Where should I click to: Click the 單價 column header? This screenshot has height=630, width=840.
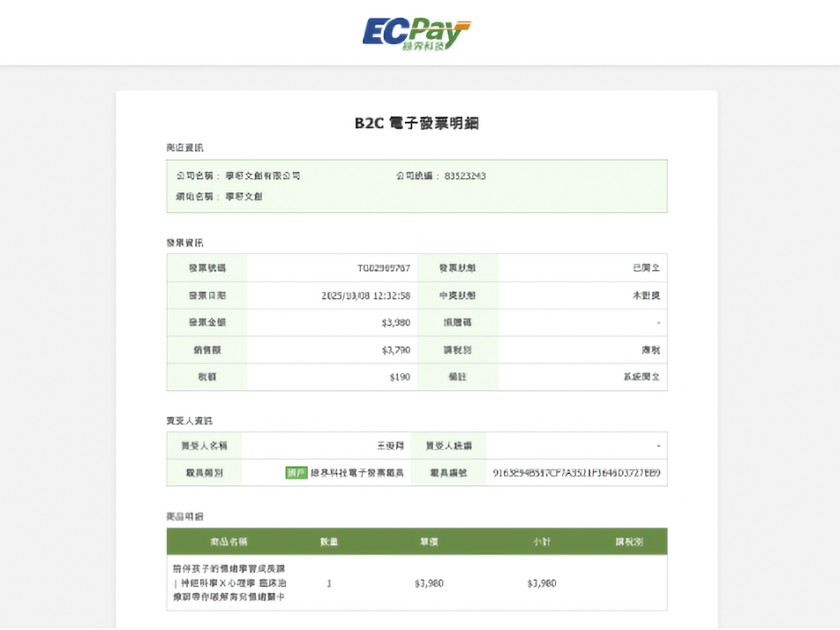coord(429,542)
